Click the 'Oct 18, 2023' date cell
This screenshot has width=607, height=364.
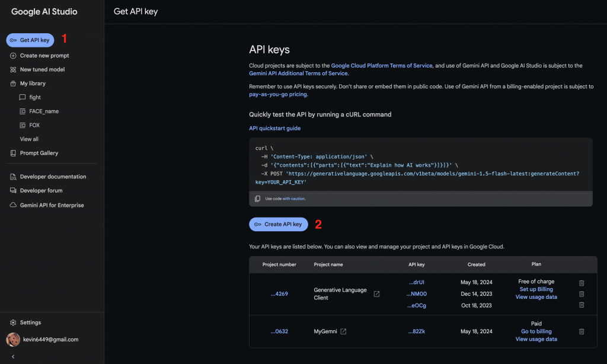point(476,305)
